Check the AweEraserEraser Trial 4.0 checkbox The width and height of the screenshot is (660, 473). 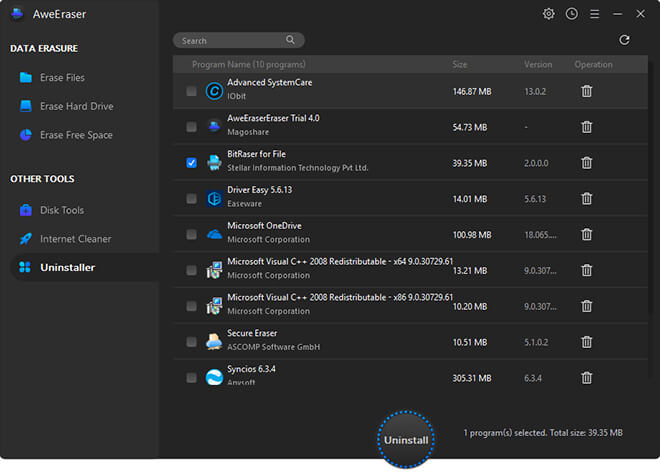pyautogui.click(x=191, y=127)
